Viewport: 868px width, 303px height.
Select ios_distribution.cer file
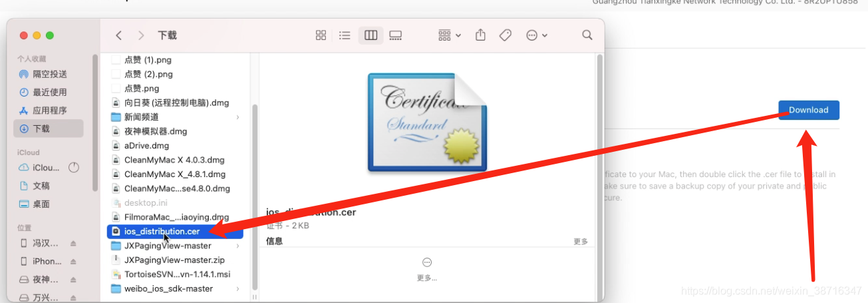click(175, 231)
